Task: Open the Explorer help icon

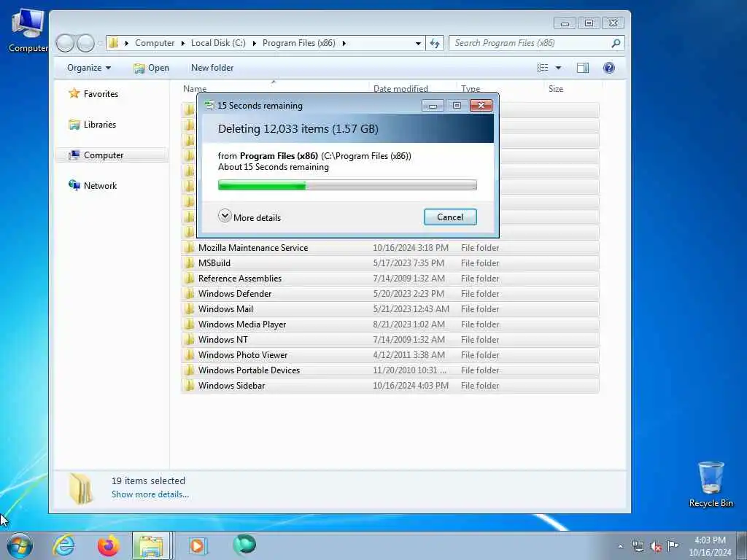Action: tap(609, 68)
